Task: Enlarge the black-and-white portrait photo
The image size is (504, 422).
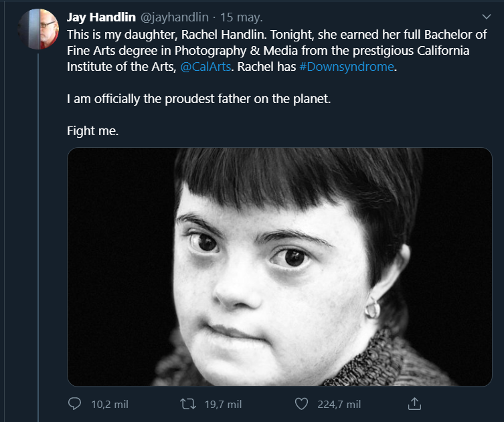Action: pyautogui.click(x=280, y=266)
